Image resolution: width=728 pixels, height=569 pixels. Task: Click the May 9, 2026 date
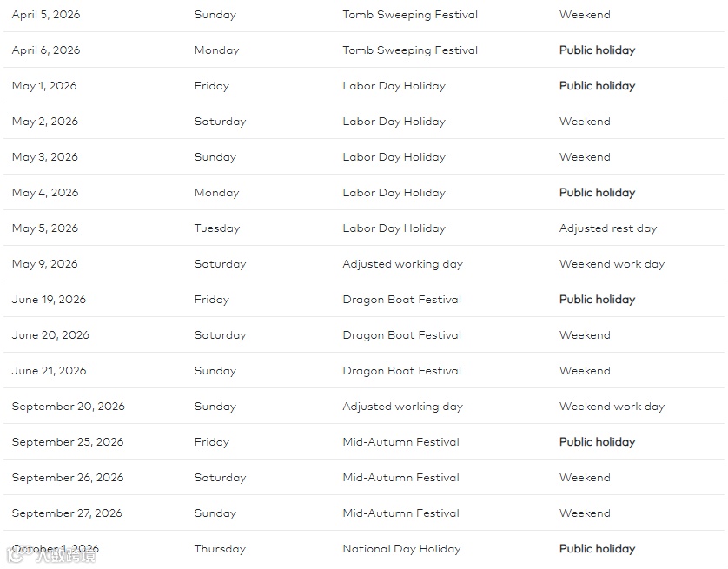click(45, 264)
